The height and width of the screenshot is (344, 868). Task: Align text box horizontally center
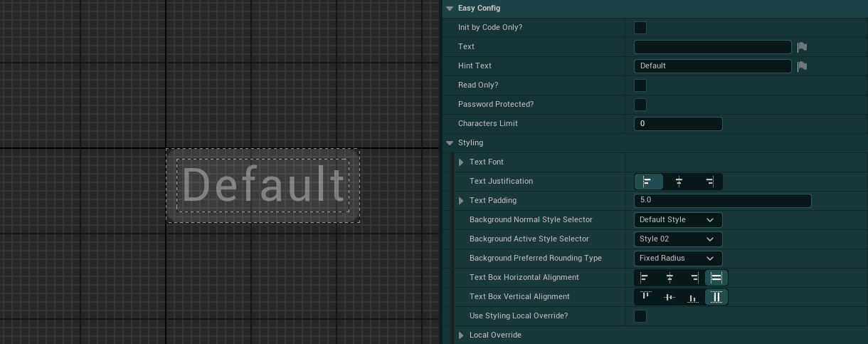point(669,278)
